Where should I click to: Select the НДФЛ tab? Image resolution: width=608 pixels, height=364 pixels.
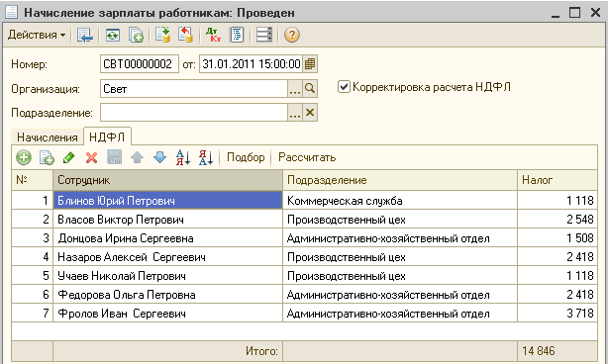point(107,136)
